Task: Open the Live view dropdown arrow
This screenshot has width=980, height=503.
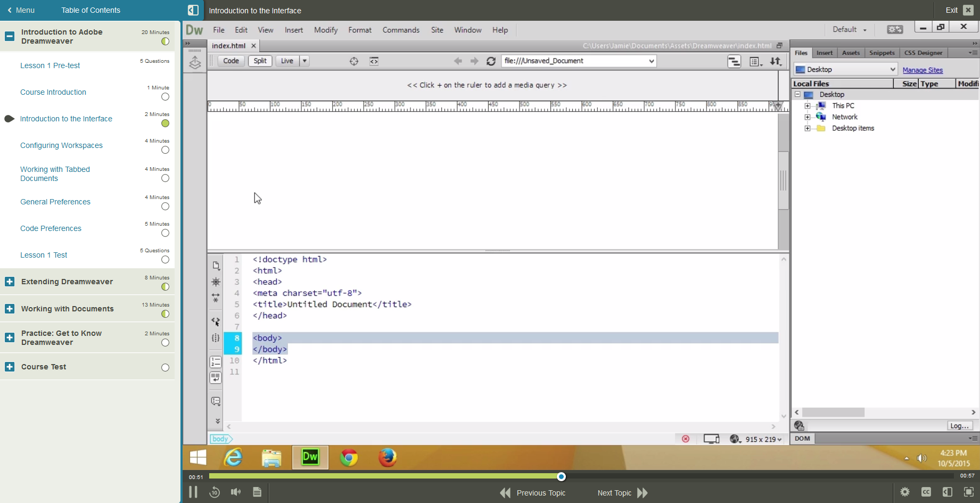Action: [x=304, y=61]
